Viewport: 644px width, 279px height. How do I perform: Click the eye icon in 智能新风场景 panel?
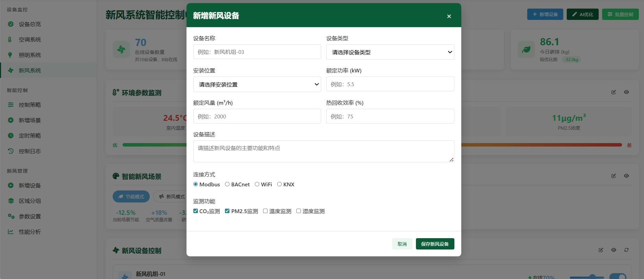(x=626, y=176)
